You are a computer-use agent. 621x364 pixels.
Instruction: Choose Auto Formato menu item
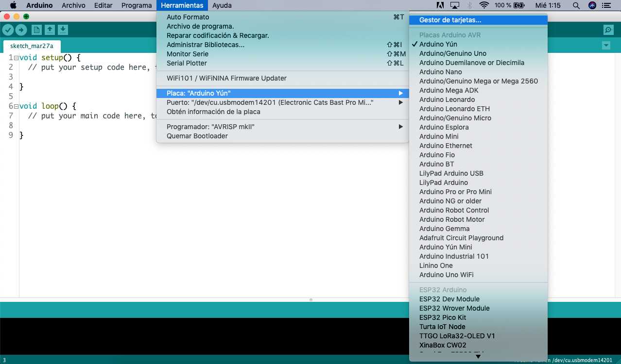coord(282,17)
